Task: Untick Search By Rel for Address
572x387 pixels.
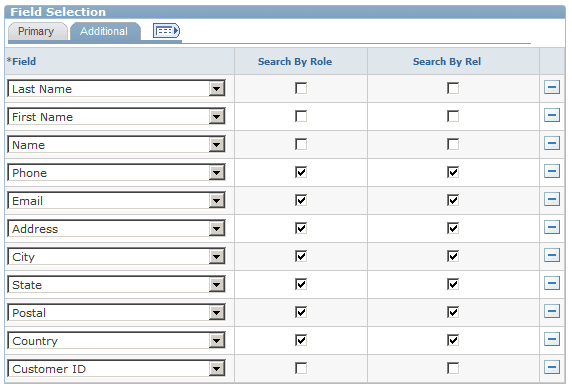Action: tap(453, 228)
